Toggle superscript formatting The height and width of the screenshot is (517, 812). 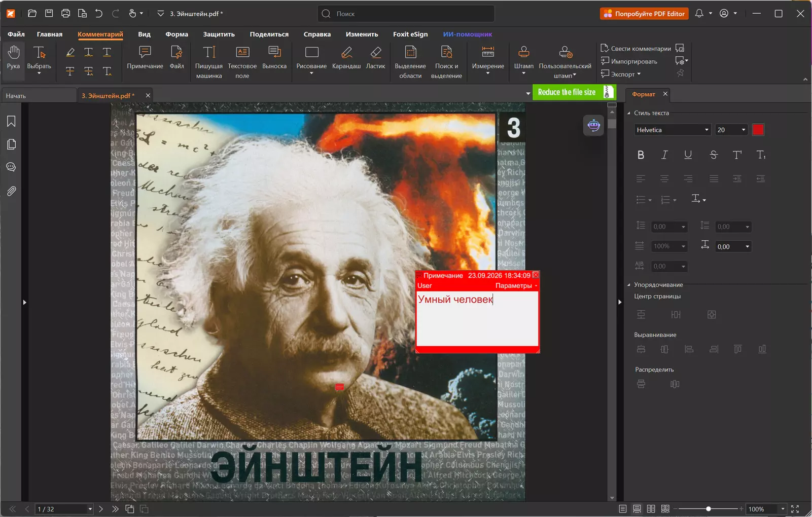737,155
